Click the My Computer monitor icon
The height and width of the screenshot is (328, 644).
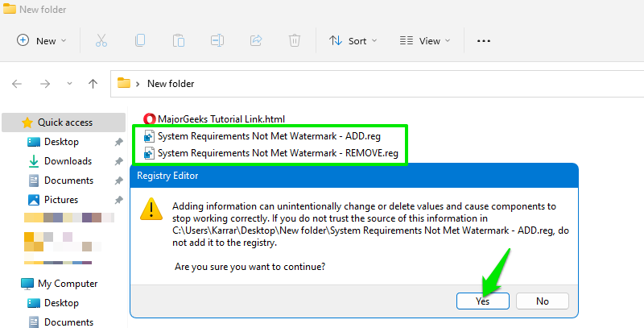27,284
